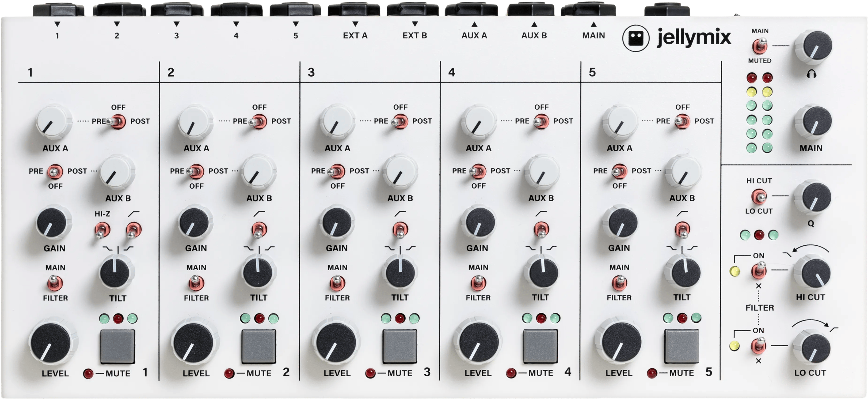The image size is (868, 401).
Task: Flip channel 1 AUX A PRE/POST switch
Action: 116,122
